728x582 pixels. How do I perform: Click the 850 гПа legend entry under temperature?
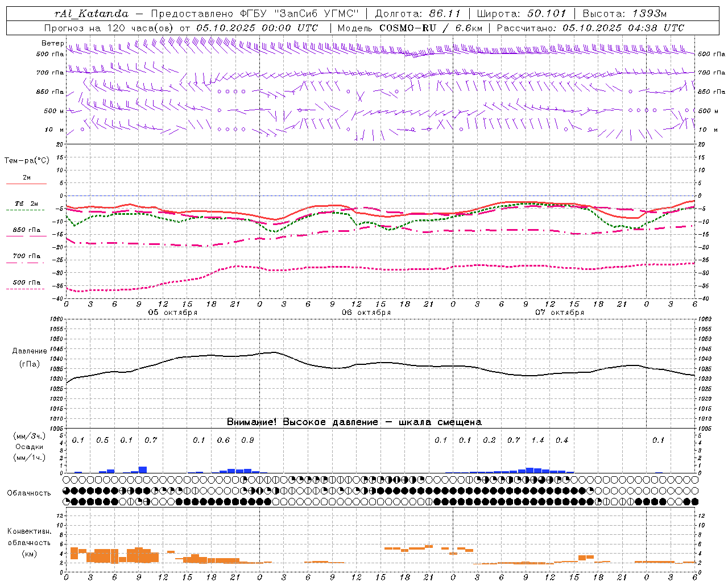(x=26, y=230)
